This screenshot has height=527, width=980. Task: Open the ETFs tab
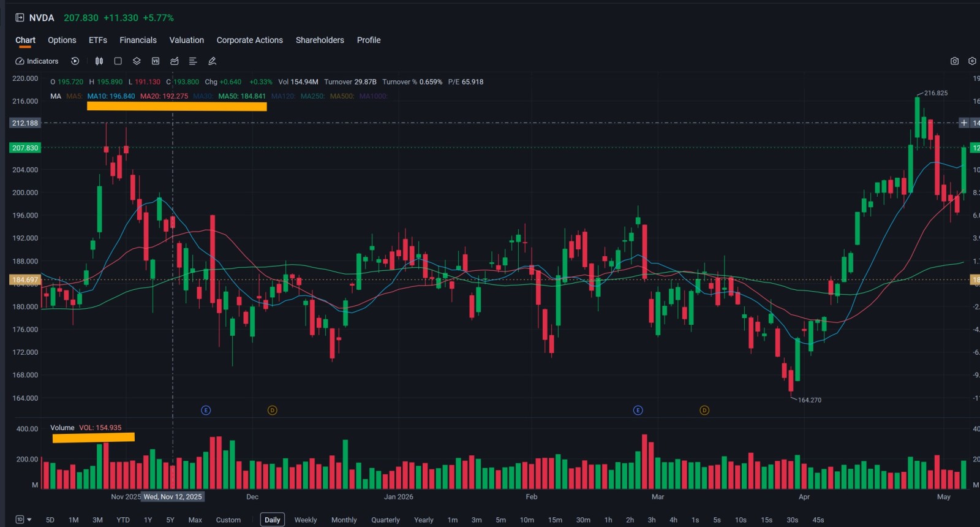98,40
